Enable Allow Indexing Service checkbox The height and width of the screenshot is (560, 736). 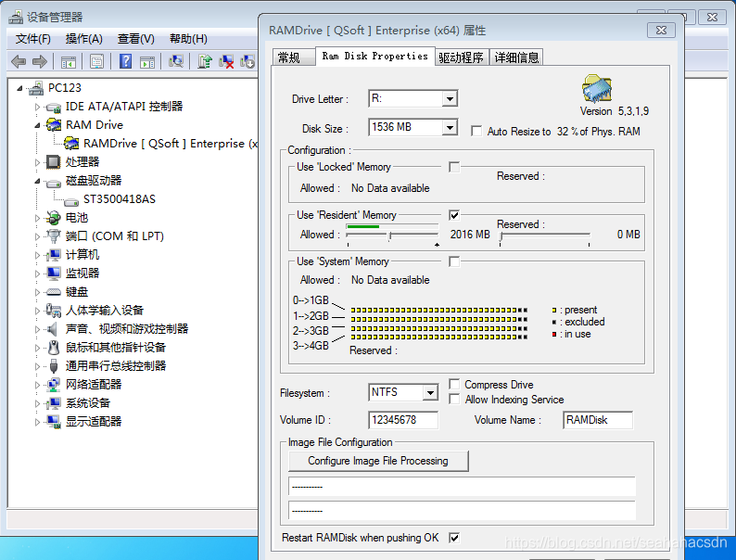pyautogui.click(x=454, y=399)
